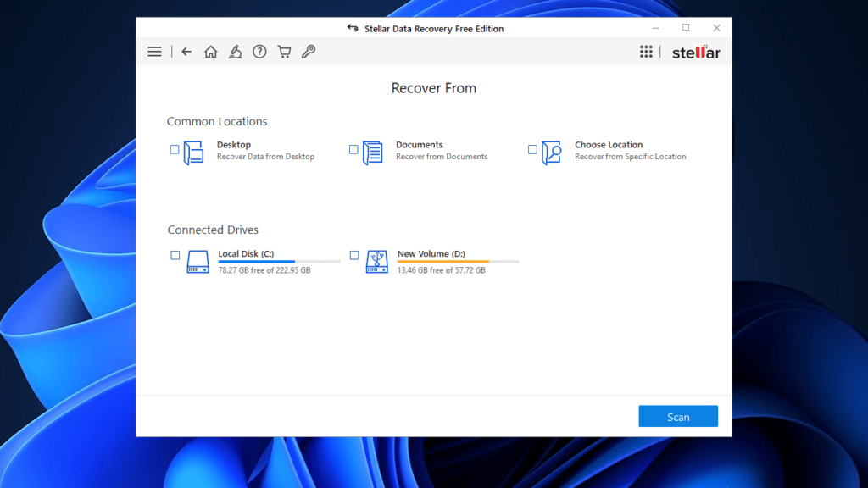Start the Scan button
The image size is (868, 488).
click(678, 417)
